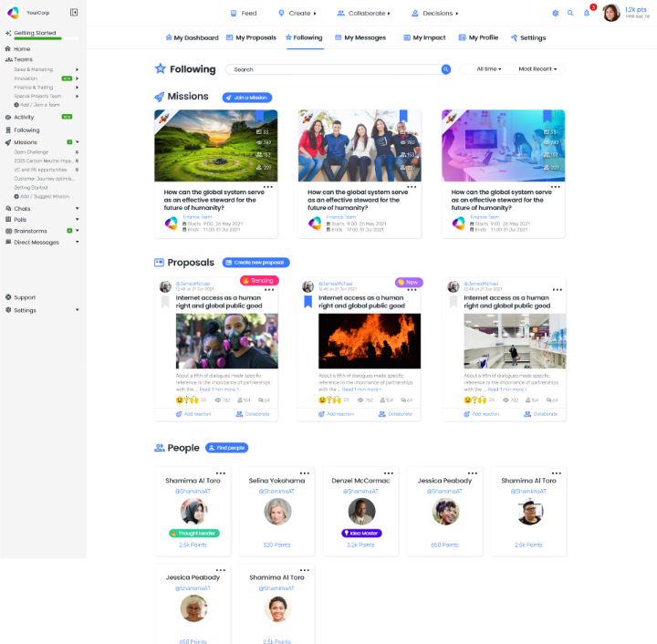Open options menu on third mission card
The image size is (657, 644).
(x=555, y=187)
